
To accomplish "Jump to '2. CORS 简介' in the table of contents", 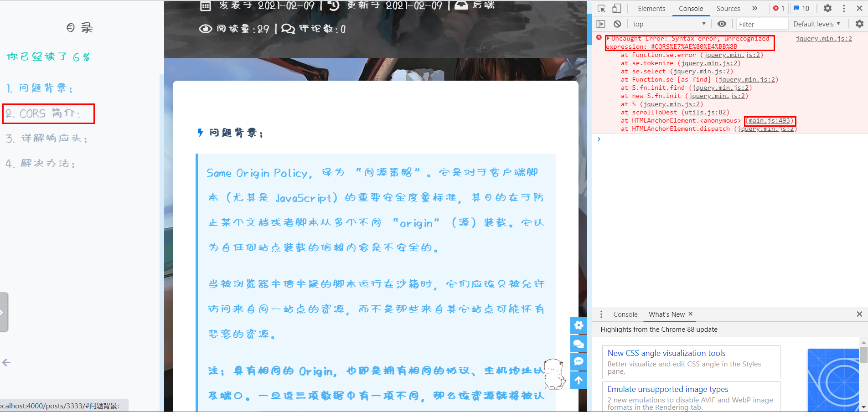I will [48, 113].
